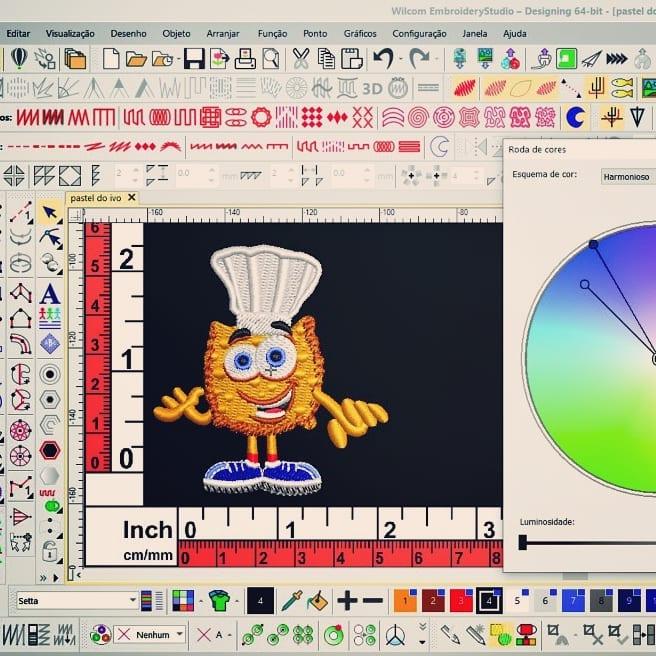The width and height of the screenshot is (656, 656).
Task: Click the padlock lock icon
Action: 49,551
